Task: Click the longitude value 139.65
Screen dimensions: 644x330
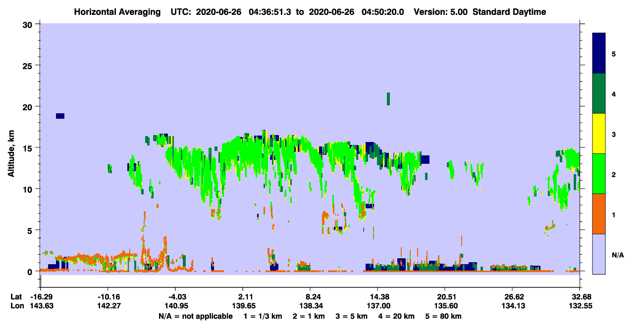Action: pos(243,306)
